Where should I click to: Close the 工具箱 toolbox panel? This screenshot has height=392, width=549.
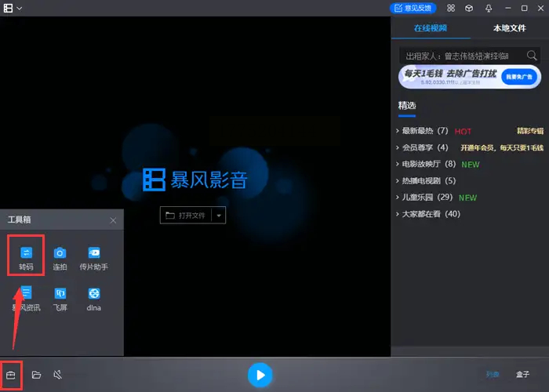coord(113,220)
